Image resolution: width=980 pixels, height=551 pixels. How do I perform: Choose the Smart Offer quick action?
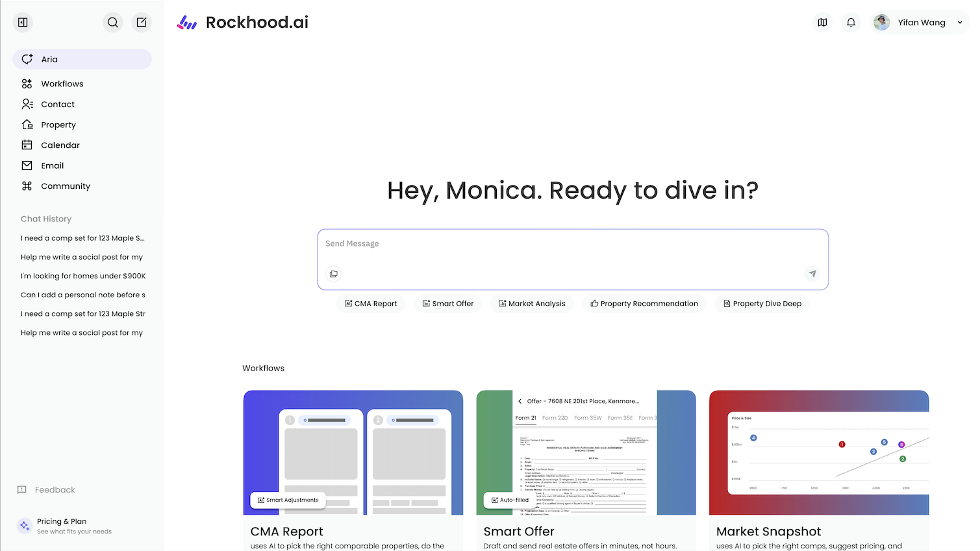(x=448, y=303)
